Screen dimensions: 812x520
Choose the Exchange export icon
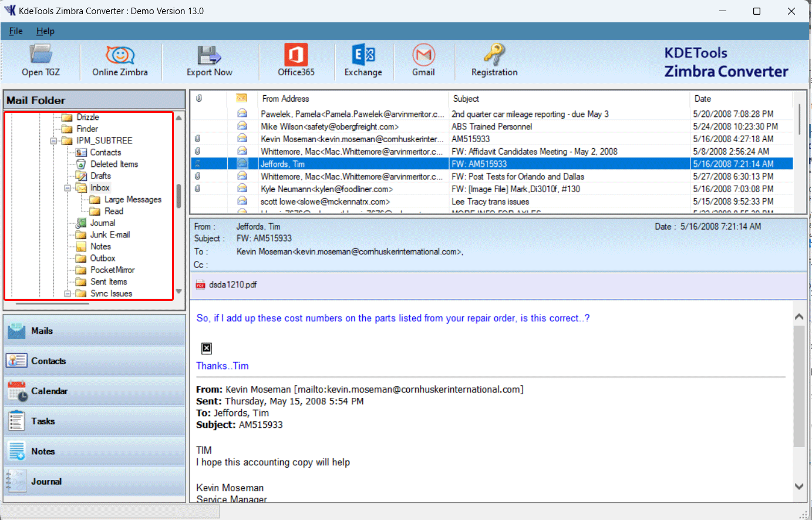[x=363, y=61]
